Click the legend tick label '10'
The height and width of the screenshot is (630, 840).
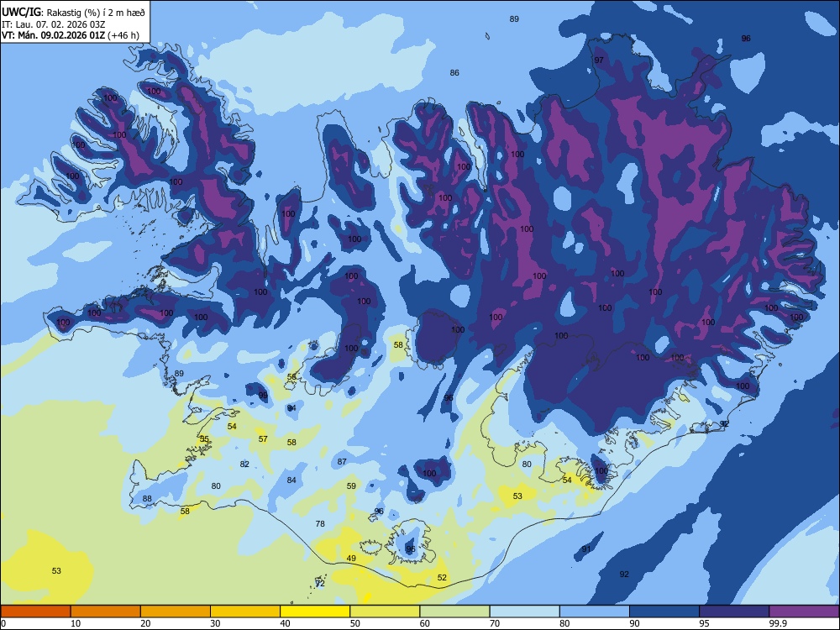pos(76,623)
